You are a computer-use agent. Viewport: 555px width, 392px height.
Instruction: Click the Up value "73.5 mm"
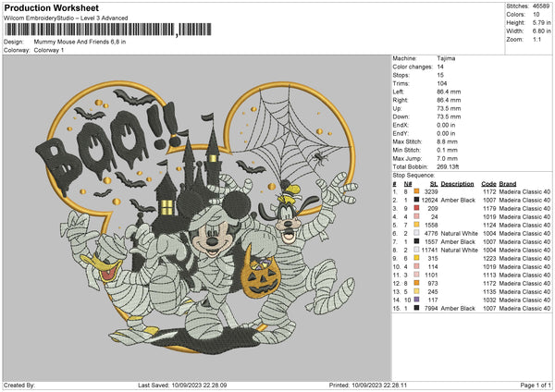[449, 108]
